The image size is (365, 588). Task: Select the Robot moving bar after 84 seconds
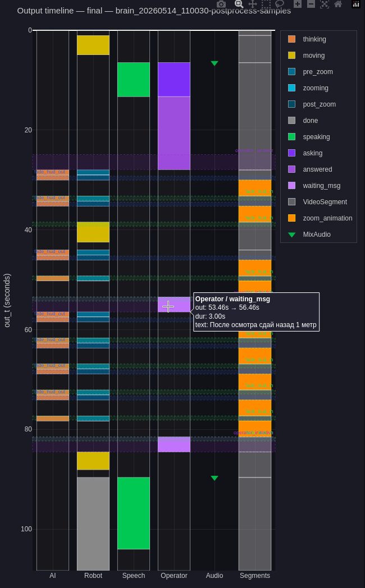(93, 461)
